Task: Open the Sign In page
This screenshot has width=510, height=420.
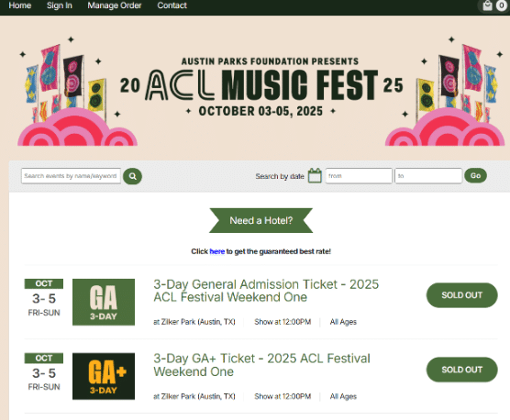Action: (60, 6)
